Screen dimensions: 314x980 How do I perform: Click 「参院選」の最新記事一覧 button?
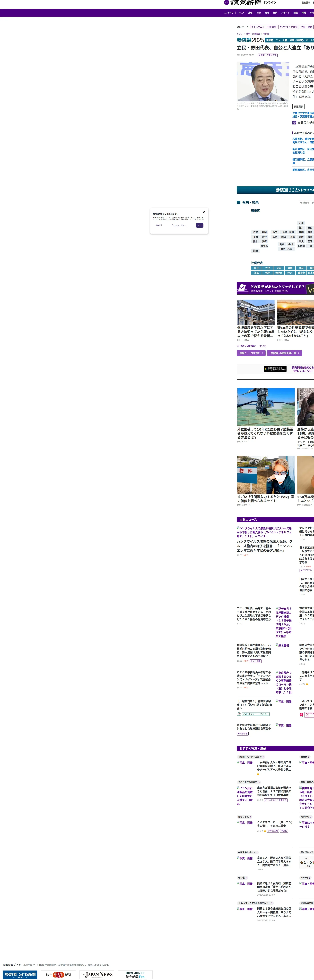click(284, 353)
